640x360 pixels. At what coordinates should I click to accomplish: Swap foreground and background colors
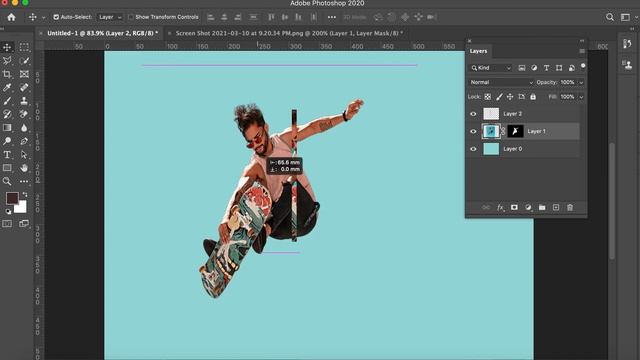pyautogui.click(x=24, y=195)
